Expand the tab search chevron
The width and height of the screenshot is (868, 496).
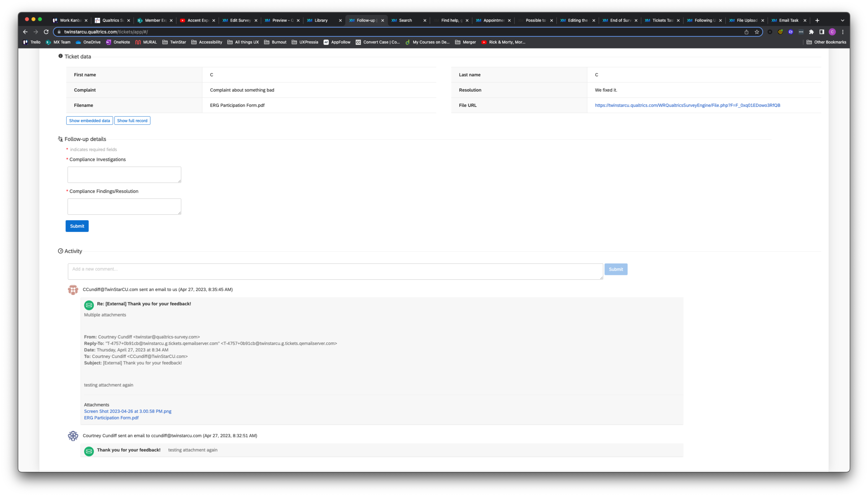pos(842,20)
